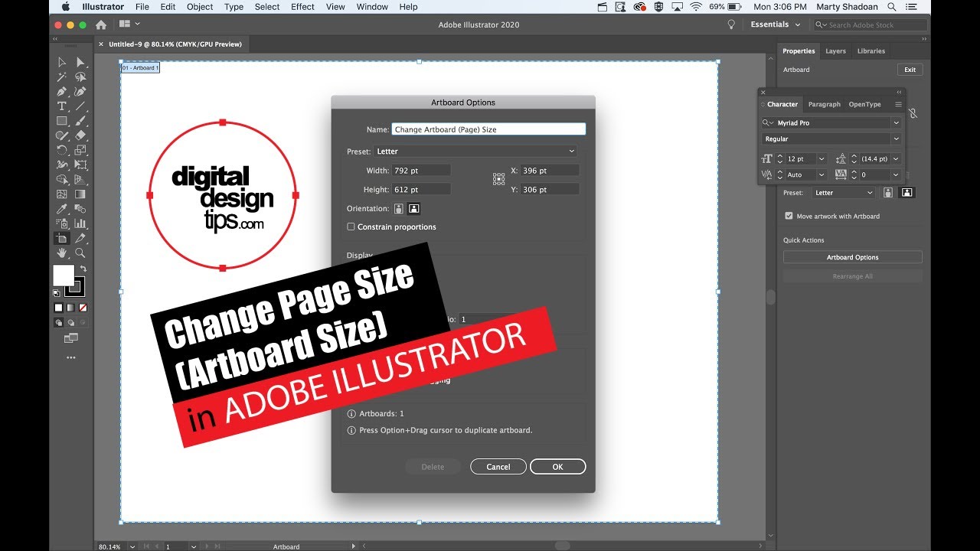Image resolution: width=980 pixels, height=551 pixels.
Task: Choose landscape orientation in Artboard Options dialog
Action: click(x=413, y=208)
